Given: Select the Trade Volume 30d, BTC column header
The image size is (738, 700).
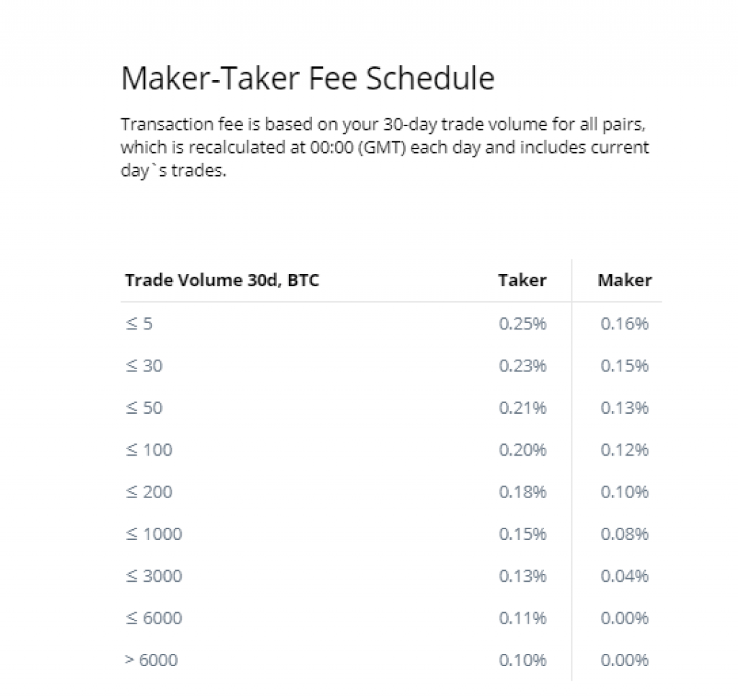Looking at the screenshot, I should tap(222, 280).
